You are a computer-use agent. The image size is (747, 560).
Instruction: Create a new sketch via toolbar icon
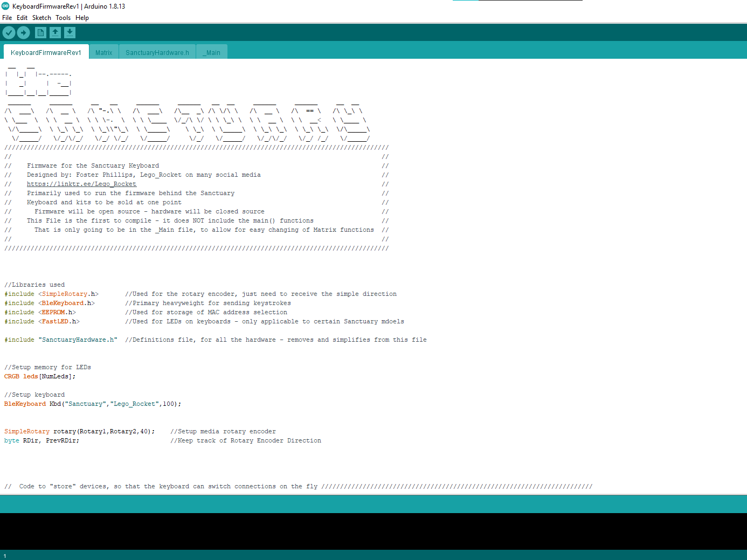click(x=40, y=32)
